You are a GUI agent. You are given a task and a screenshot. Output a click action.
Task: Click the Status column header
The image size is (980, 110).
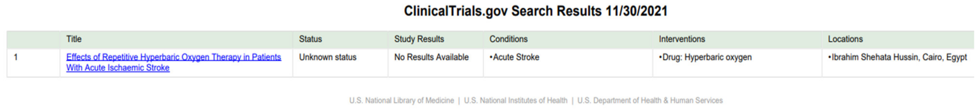tap(310, 39)
